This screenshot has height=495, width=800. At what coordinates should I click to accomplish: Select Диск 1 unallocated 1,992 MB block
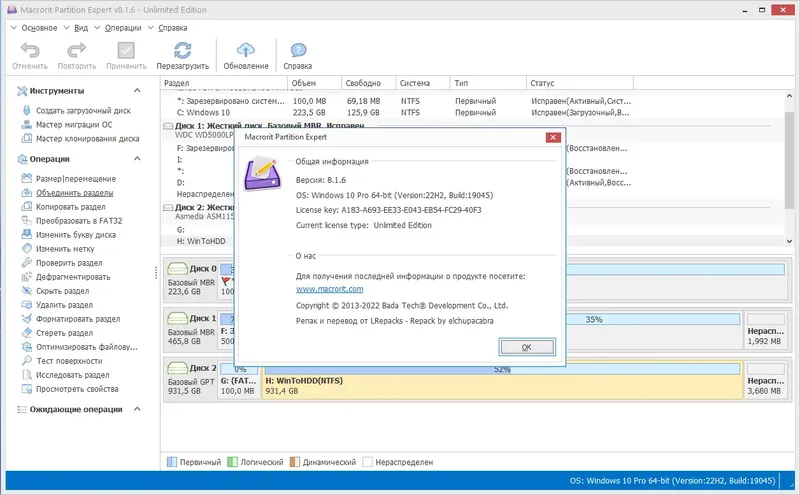pyautogui.click(x=765, y=331)
